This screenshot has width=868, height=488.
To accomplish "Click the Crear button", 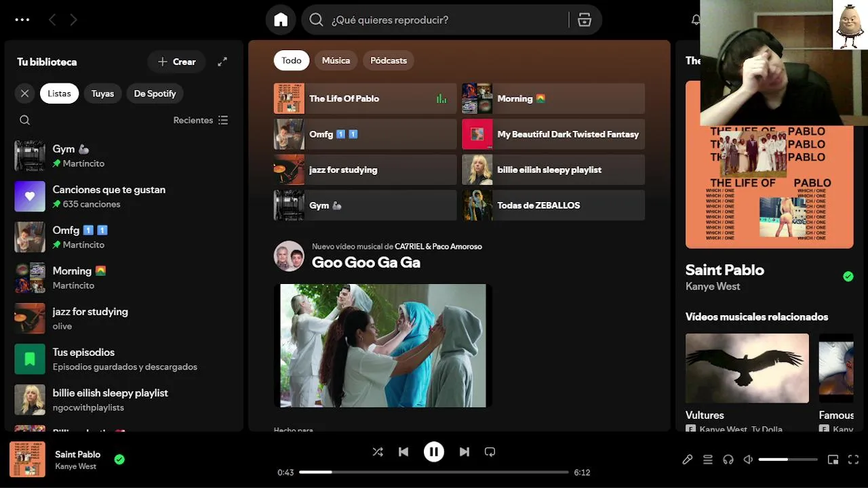I will point(176,62).
